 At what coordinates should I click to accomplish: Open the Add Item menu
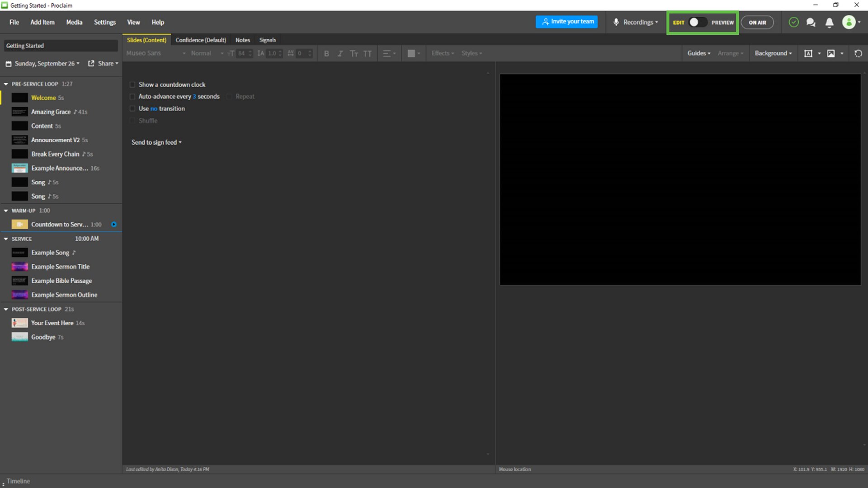click(x=42, y=22)
